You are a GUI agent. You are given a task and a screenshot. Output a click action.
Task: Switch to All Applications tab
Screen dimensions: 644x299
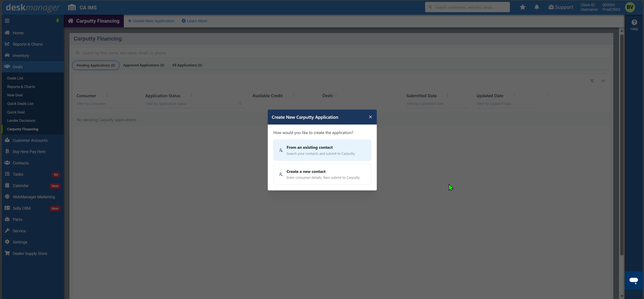[187, 65]
